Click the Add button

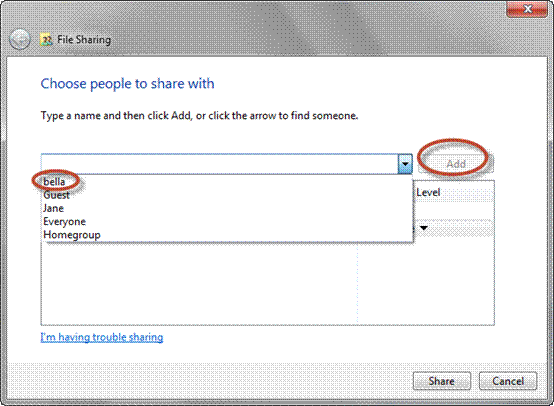456,164
